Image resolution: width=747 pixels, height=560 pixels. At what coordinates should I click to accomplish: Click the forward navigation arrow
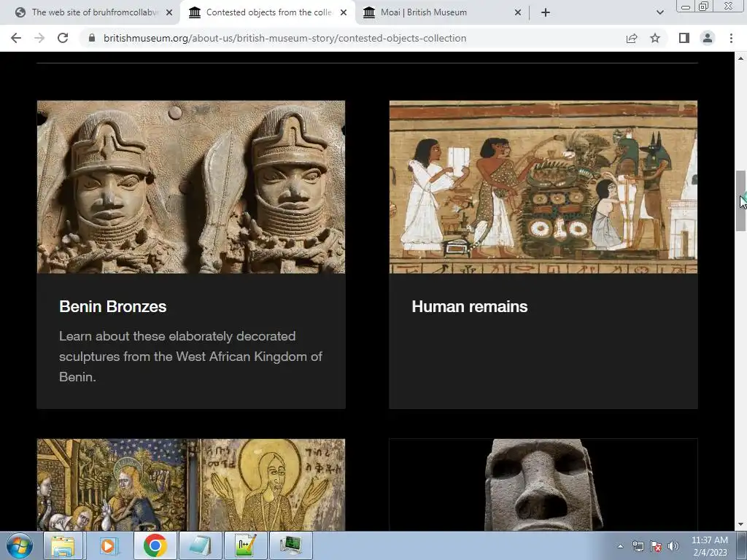[39, 38]
